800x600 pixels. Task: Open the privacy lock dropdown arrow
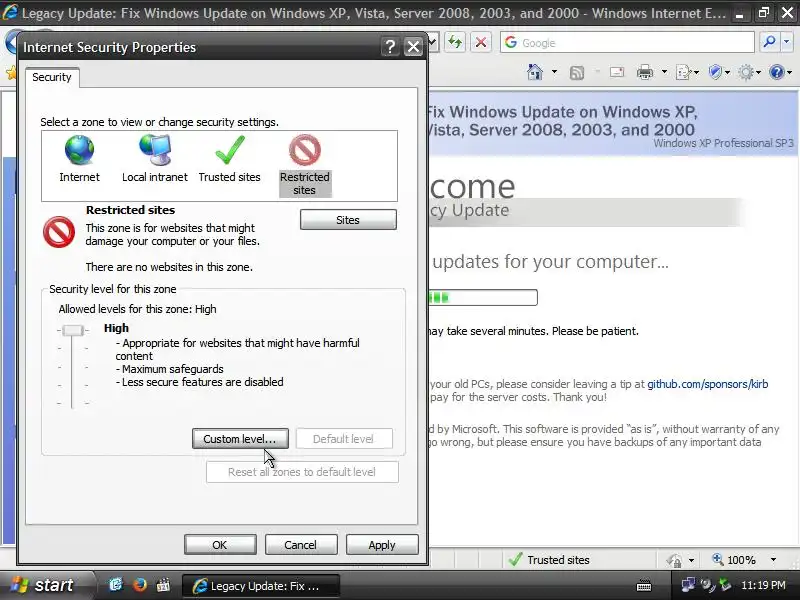[x=691, y=560]
